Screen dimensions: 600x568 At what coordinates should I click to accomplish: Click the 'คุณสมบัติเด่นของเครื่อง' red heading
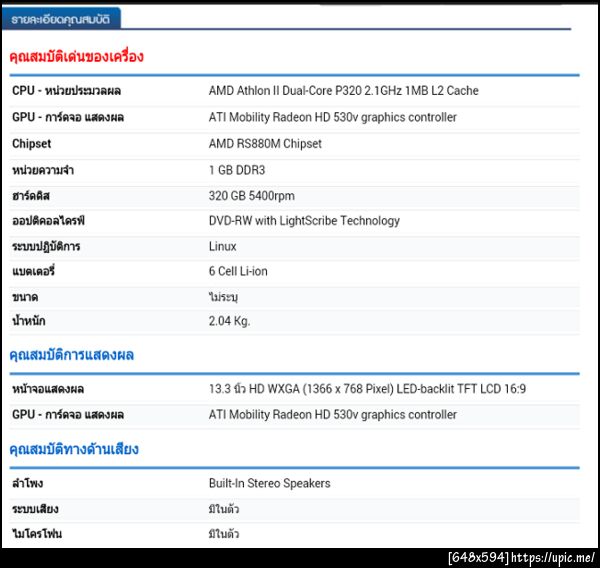click(x=77, y=57)
